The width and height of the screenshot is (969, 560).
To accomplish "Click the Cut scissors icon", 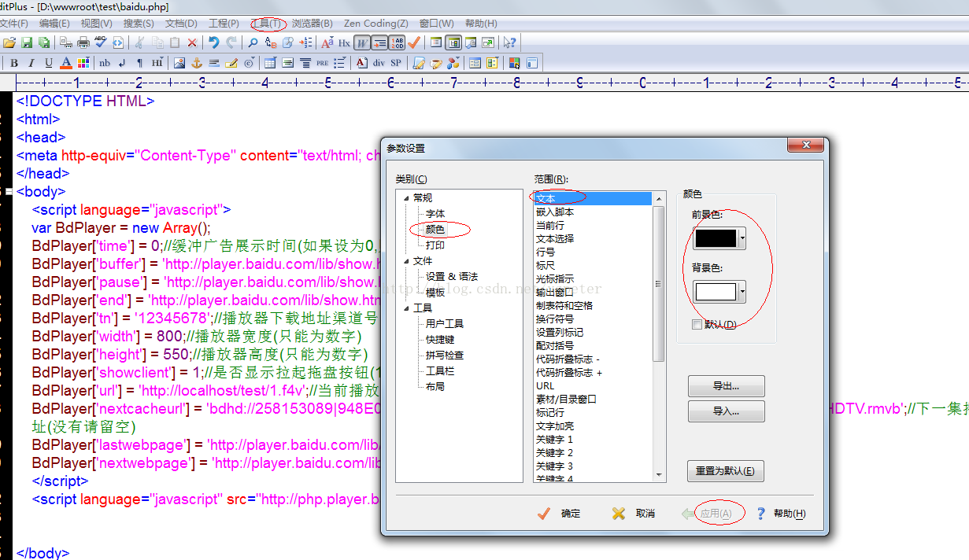I will pos(139,42).
